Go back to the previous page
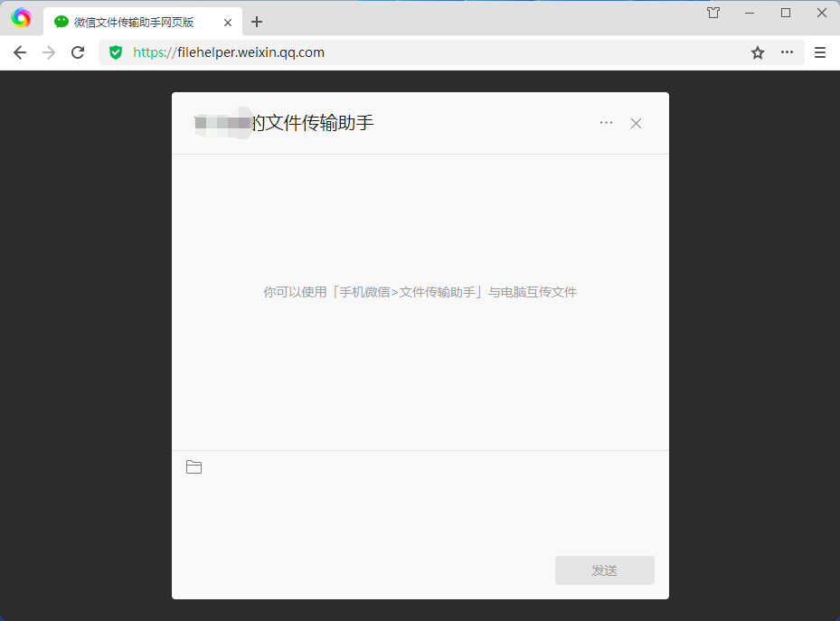The width and height of the screenshot is (840, 621). 20,52
